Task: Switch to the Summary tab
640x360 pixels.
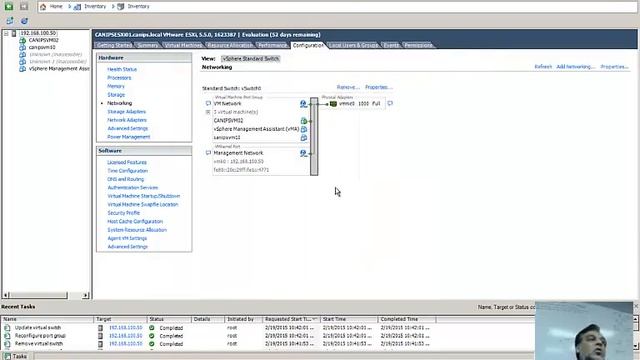Action: pos(147,45)
